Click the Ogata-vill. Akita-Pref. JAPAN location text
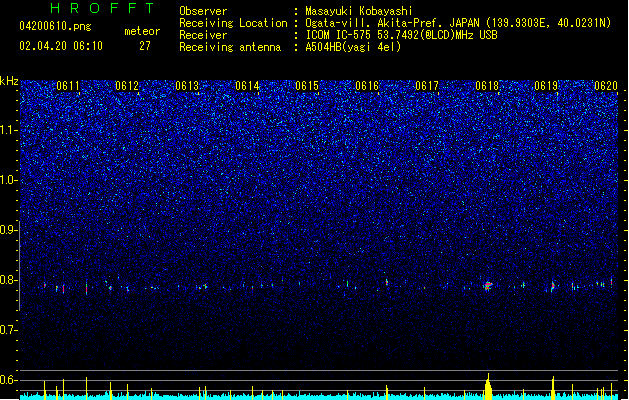 [x=392, y=23]
